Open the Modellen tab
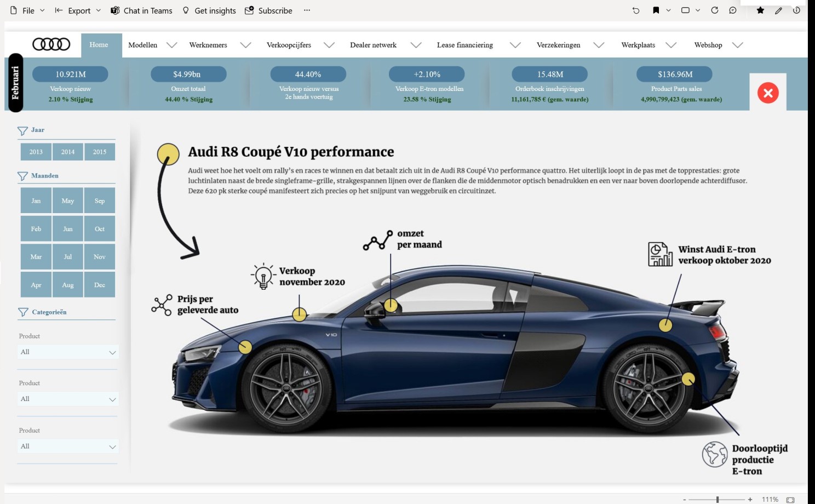This screenshot has height=504, width=815. (142, 45)
